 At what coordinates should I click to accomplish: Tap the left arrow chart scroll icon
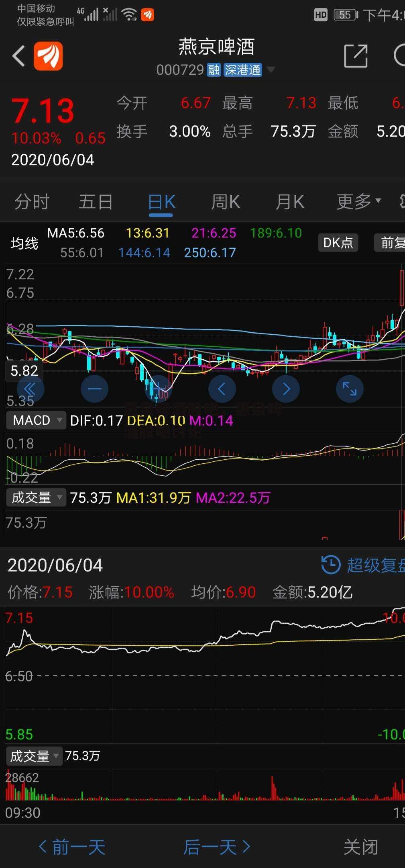(222, 389)
